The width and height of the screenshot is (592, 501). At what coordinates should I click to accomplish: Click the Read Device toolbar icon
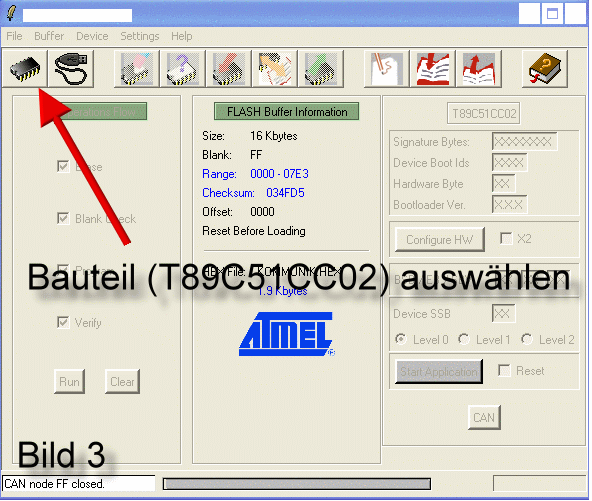point(275,69)
